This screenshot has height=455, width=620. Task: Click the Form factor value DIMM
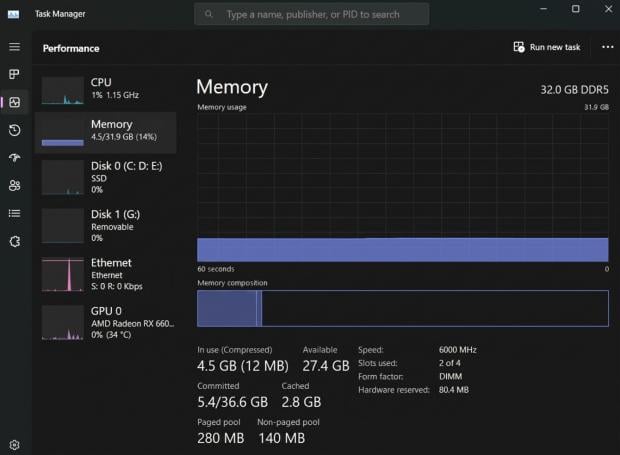click(x=450, y=377)
